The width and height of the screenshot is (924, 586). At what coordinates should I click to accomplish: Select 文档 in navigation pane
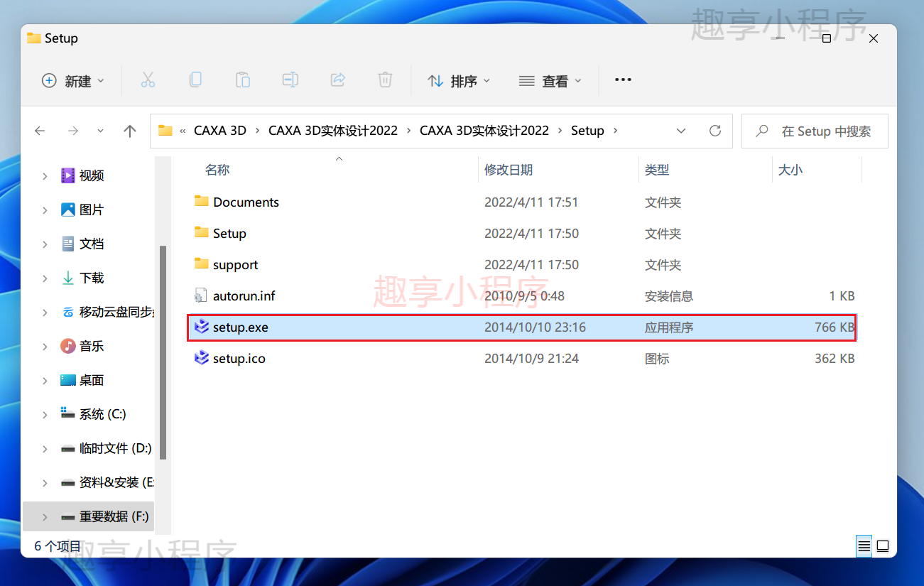click(92, 244)
